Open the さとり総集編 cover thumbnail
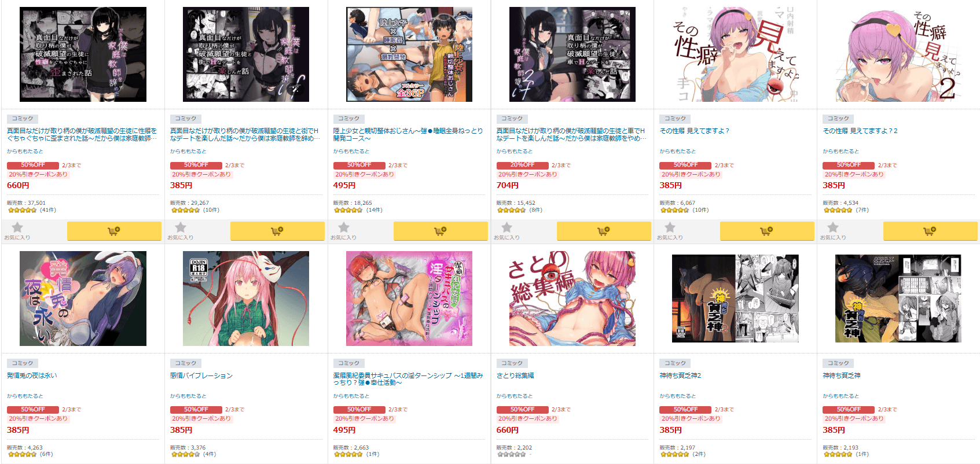Image resolution: width=980 pixels, height=464 pixels. (572, 299)
